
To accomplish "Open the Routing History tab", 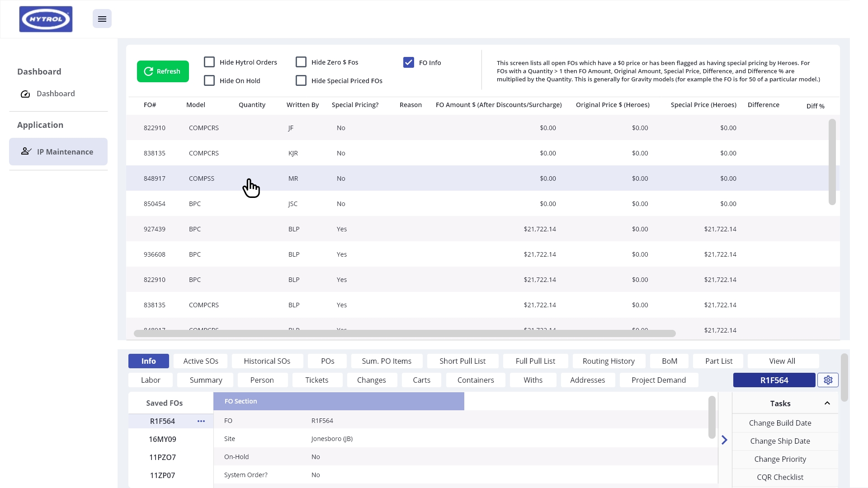I will click(609, 361).
